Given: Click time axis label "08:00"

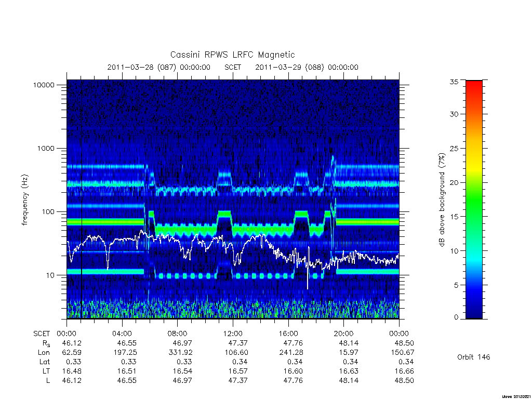Looking at the screenshot, I should (x=178, y=334).
